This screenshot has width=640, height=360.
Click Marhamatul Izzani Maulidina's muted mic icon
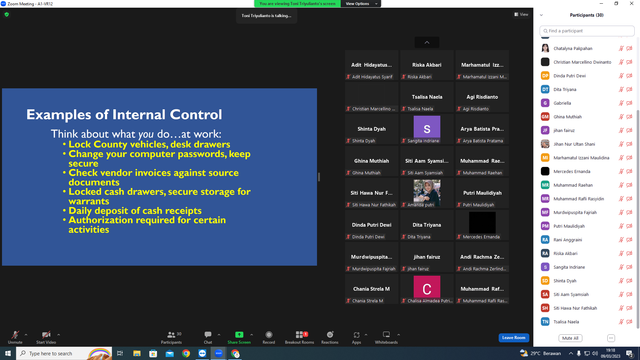[621, 158]
